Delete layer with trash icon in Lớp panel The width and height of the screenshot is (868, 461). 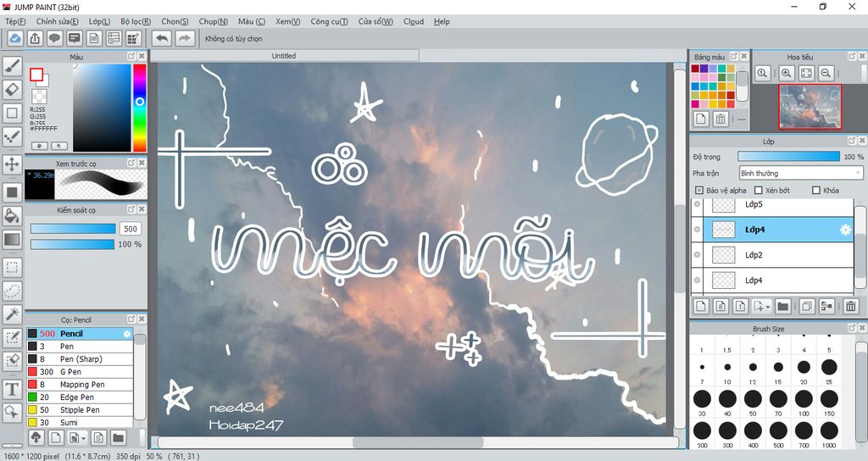851,306
